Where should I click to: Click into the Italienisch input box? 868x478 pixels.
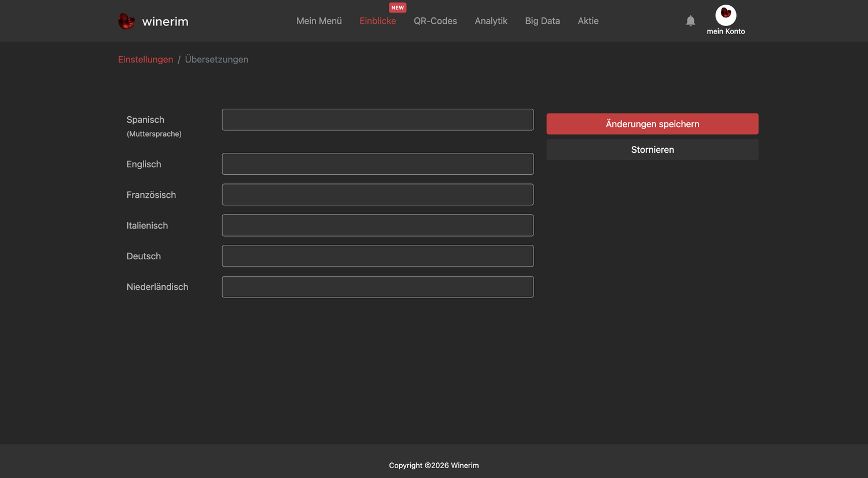(x=377, y=225)
